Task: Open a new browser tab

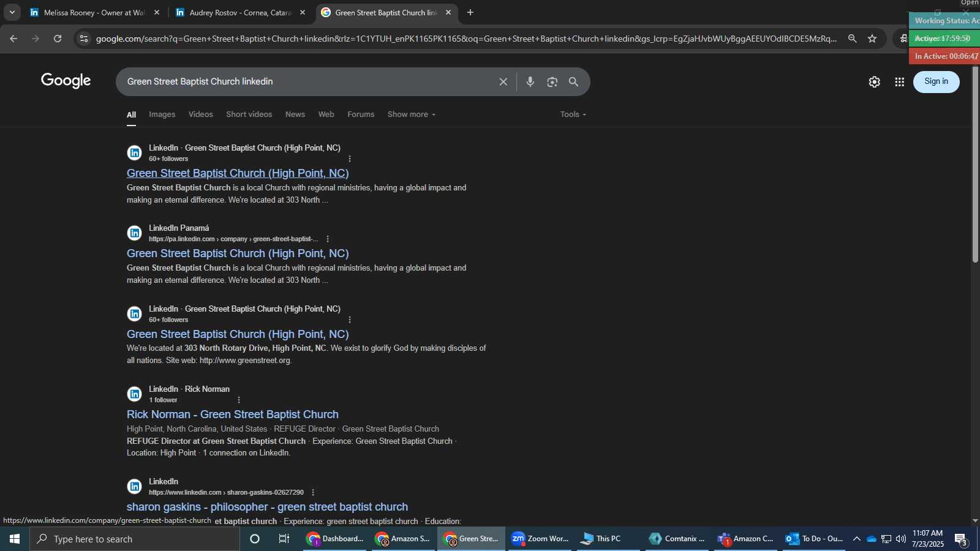Action: [470, 12]
